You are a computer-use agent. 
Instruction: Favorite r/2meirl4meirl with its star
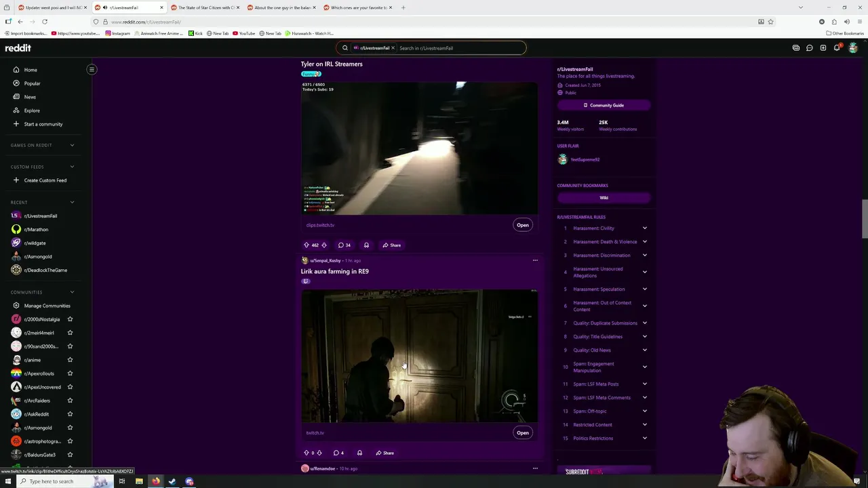[70, 333]
